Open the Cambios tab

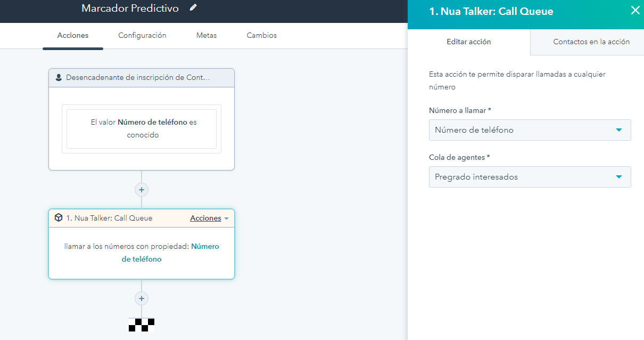pos(261,36)
